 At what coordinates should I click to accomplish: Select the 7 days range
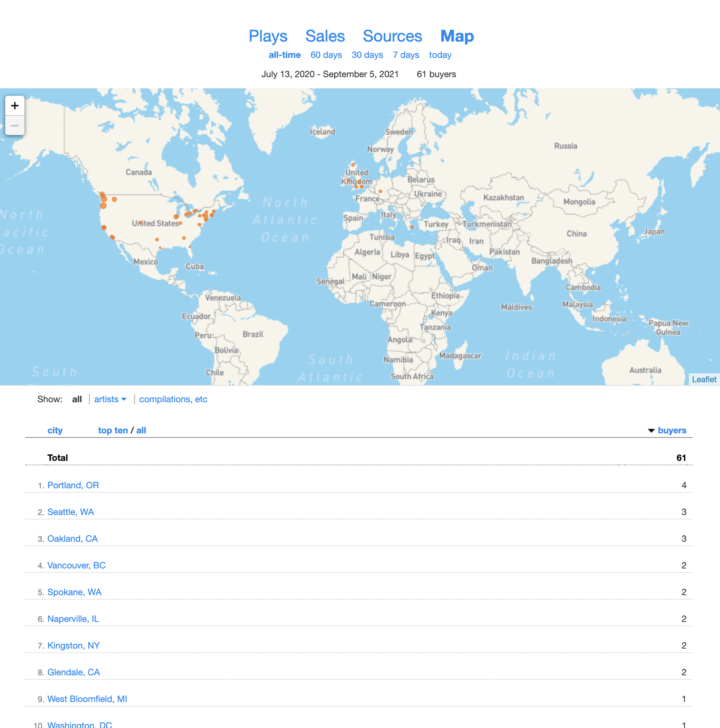tap(406, 55)
